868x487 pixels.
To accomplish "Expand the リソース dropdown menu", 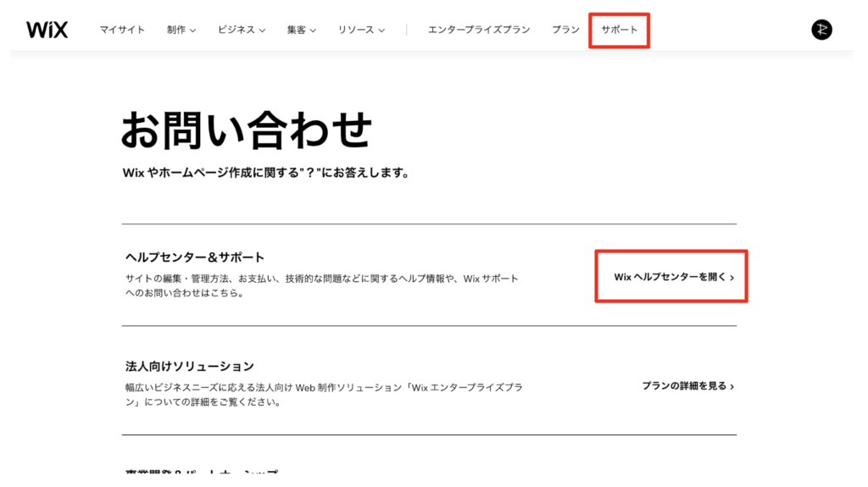I will (x=361, y=30).
